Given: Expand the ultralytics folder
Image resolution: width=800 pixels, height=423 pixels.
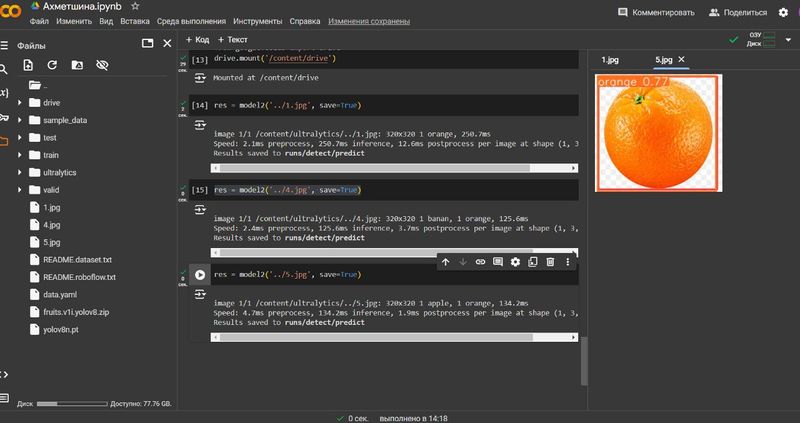Looking at the screenshot, I should (19, 172).
